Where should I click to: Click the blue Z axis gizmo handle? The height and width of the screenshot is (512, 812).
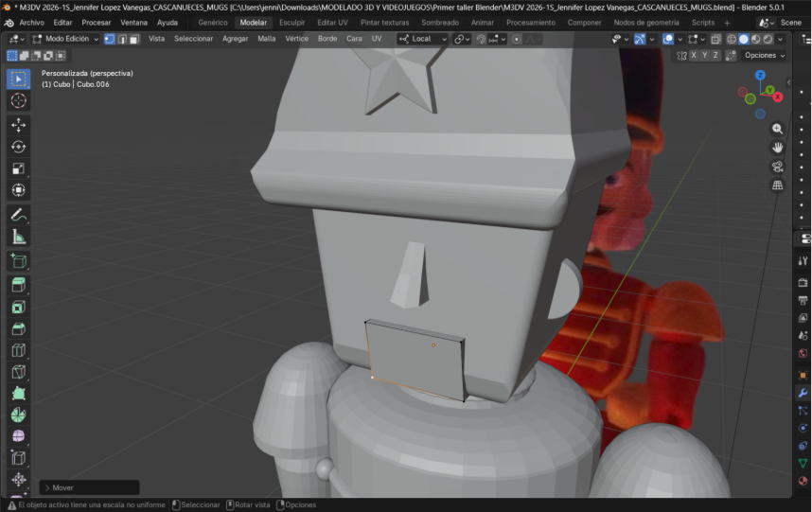(x=760, y=76)
